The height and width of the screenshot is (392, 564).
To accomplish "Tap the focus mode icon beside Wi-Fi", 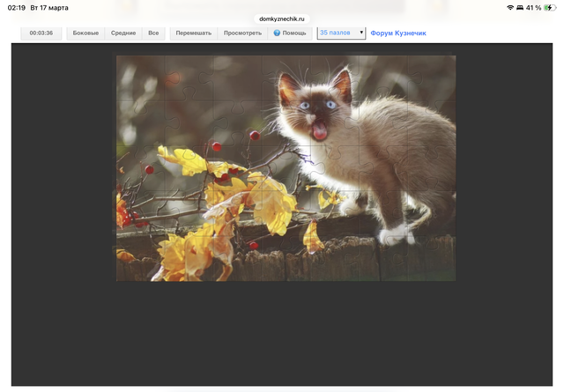I will (x=520, y=7).
